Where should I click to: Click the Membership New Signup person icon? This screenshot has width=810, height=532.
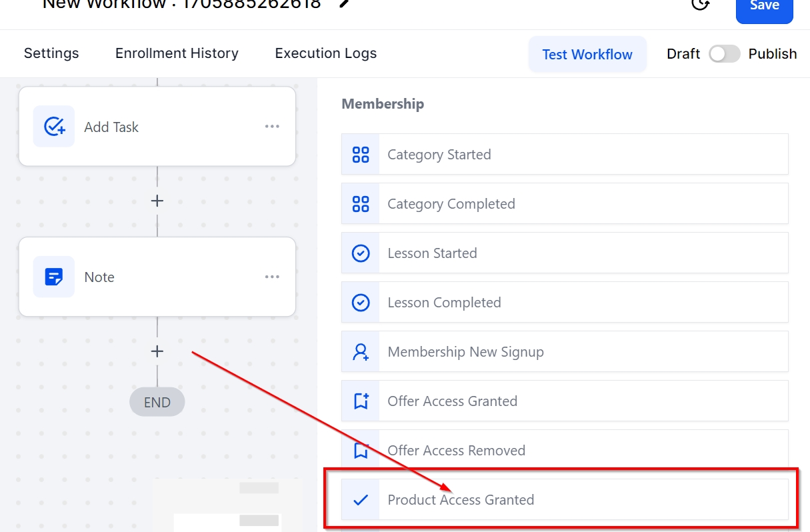[x=361, y=352]
